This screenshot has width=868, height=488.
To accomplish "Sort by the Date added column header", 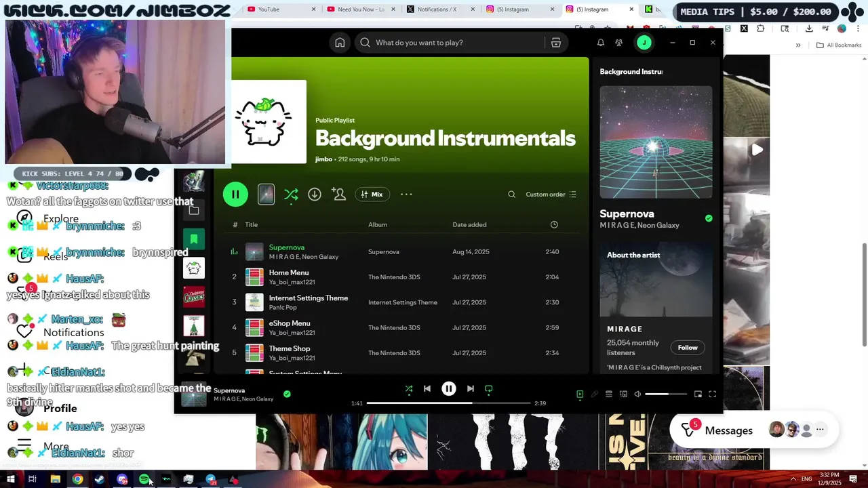I will [x=469, y=224].
